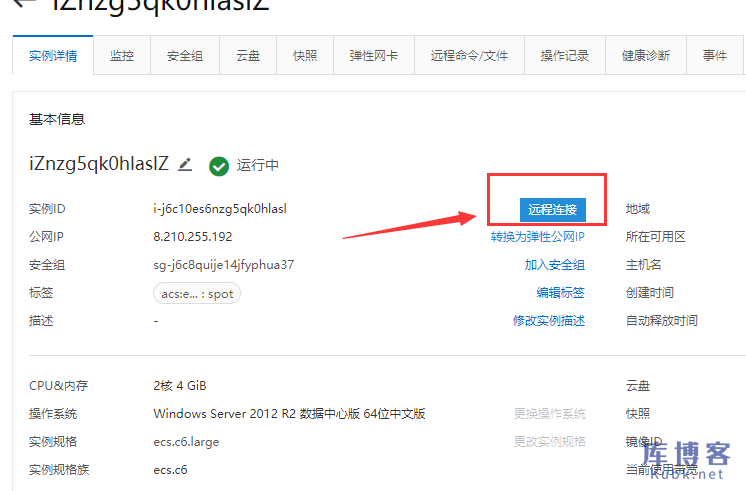Click the CPU&内存 field label

point(59,385)
